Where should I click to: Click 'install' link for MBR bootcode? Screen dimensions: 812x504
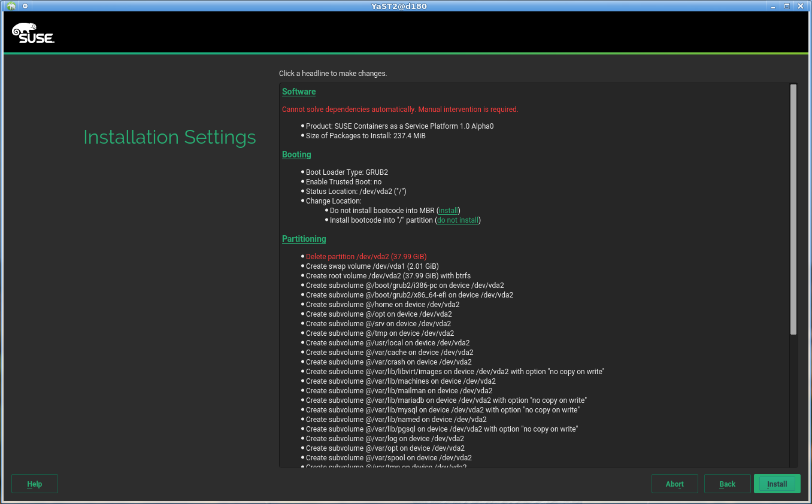coord(448,211)
